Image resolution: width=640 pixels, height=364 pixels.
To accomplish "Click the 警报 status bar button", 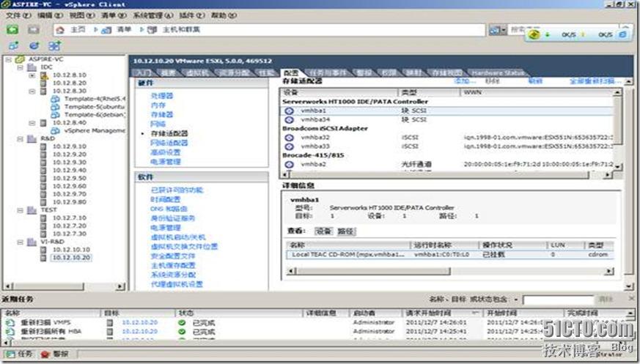I will pyautogui.click(x=55, y=354).
